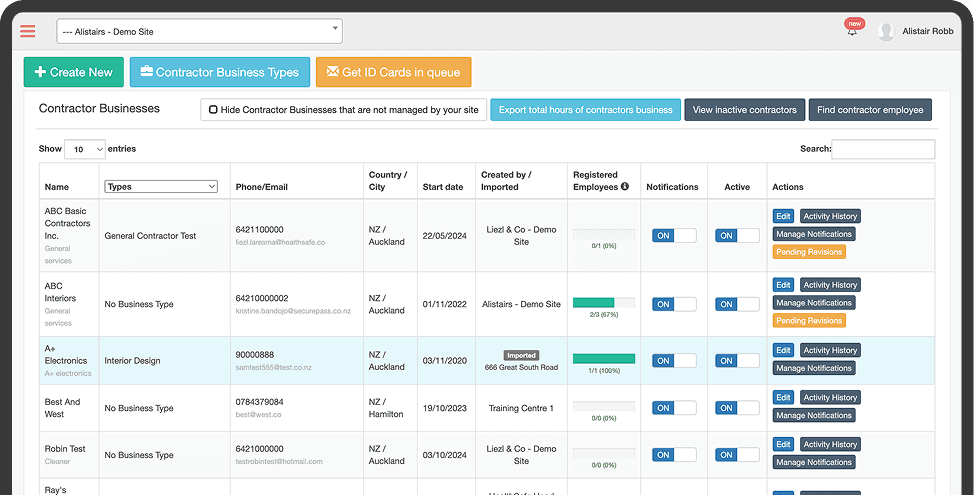Viewport: 974px width, 495px height.
Task: View Activity History for A+ Electronics
Action: pos(830,350)
